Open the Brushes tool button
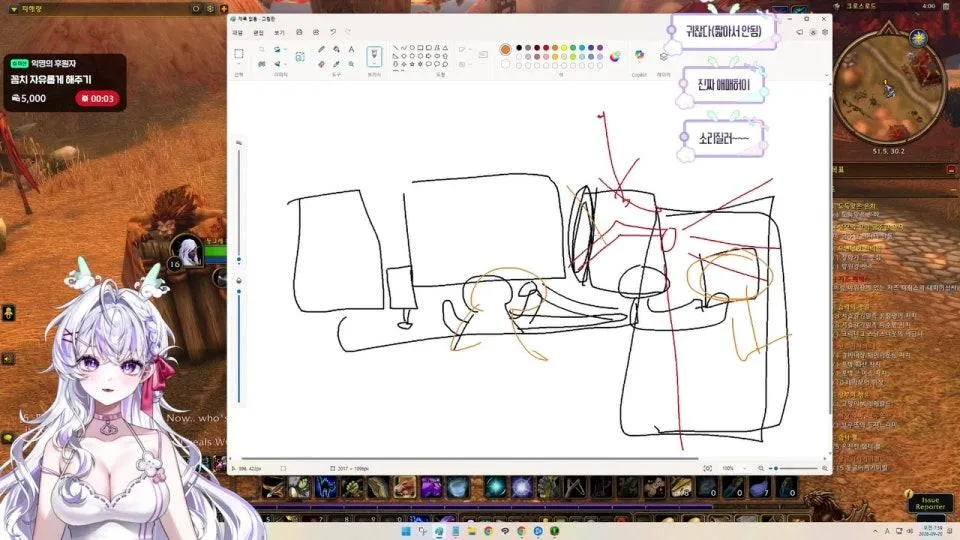960x540 pixels. pos(374,56)
